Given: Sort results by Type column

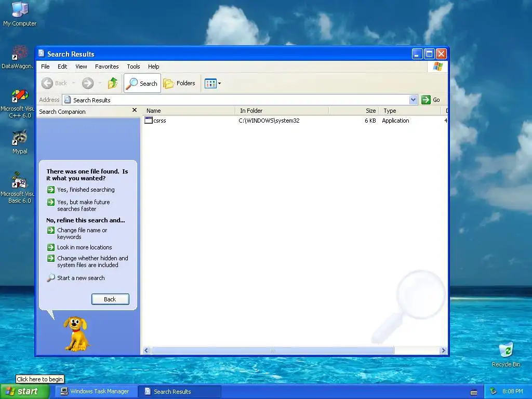Looking at the screenshot, I should [x=410, y=111].
